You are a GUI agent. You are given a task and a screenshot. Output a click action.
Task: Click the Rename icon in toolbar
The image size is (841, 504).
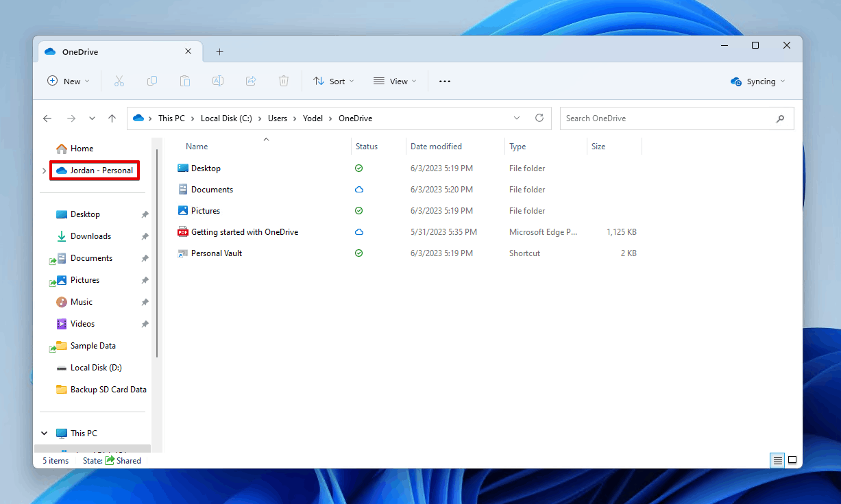pos(218,81)
